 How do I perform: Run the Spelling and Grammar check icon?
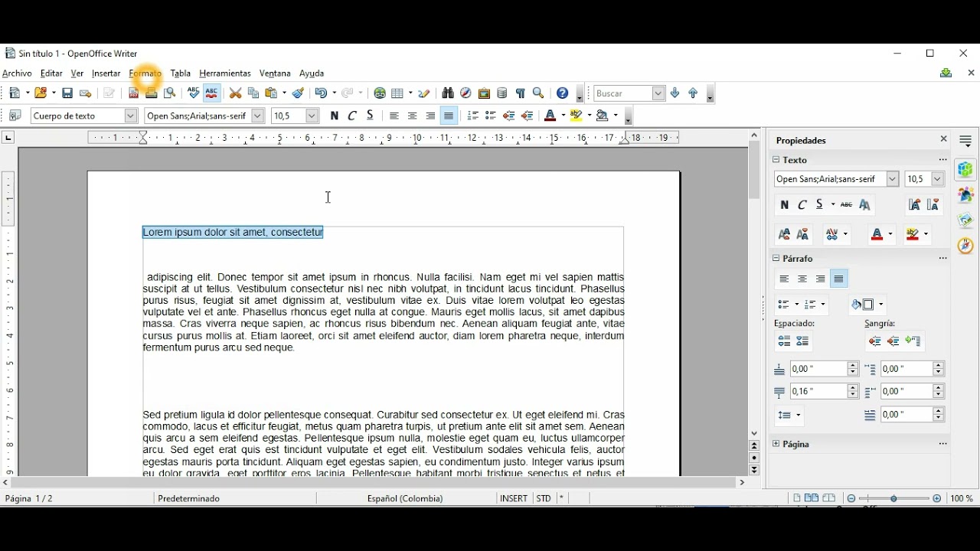click(x=194, y=93)
